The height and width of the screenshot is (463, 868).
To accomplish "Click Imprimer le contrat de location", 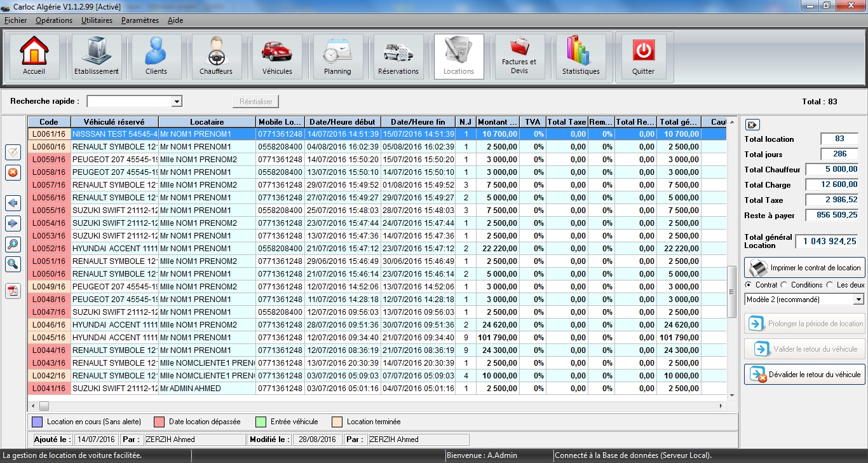I will (x=804, y=268).
